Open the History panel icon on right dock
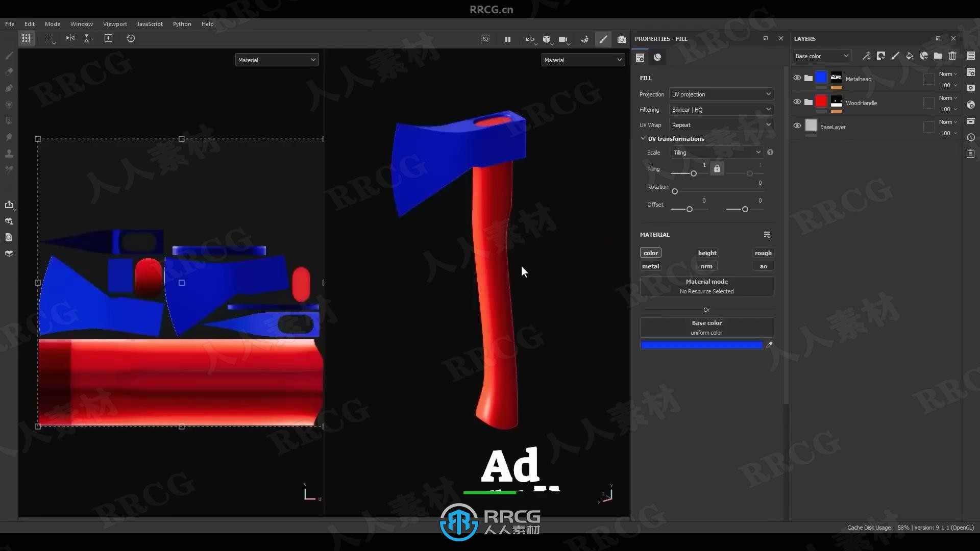The image size is (980, 551). (971, 137)
